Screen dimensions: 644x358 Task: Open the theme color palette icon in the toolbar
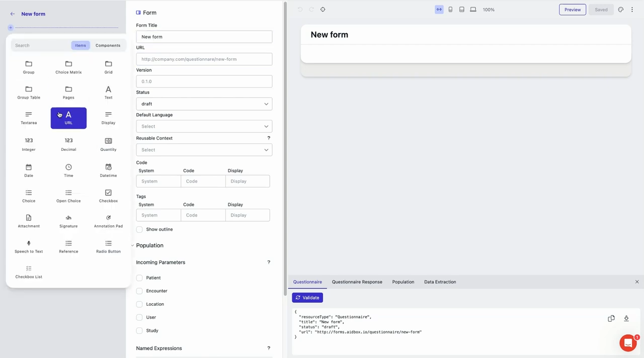[621, 9]
